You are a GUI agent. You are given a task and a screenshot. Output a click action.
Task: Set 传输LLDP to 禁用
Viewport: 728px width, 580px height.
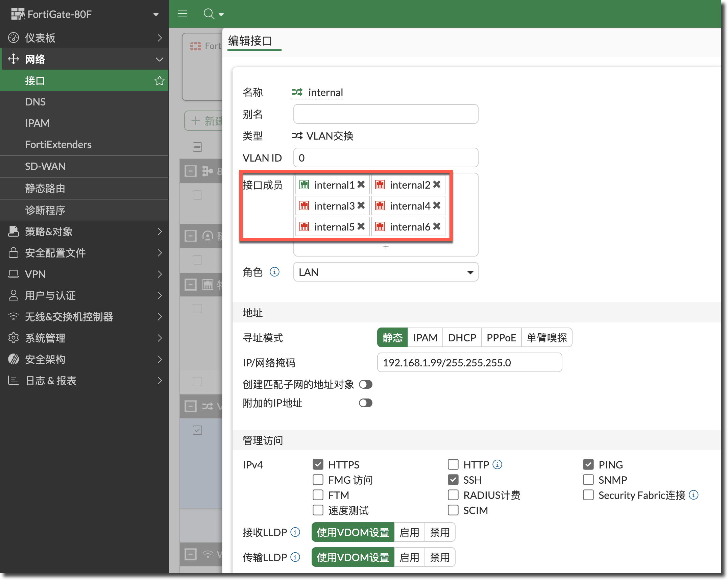tap(440, 557)
